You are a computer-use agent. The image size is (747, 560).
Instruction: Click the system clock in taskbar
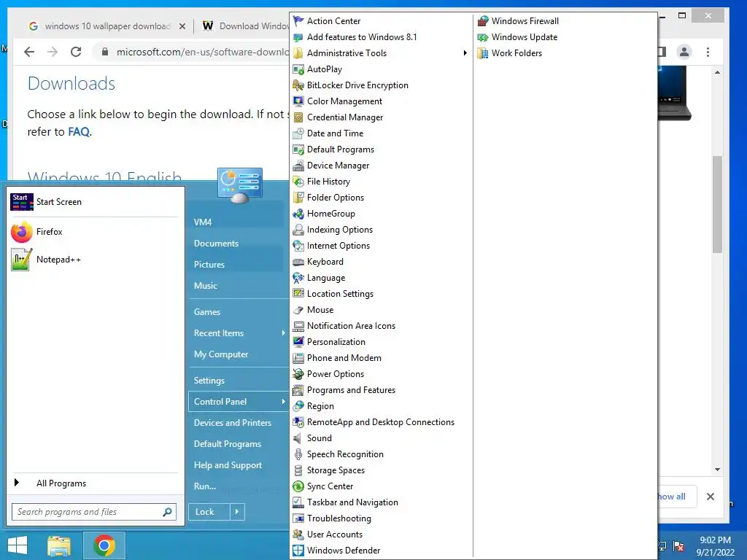point(715,546)
